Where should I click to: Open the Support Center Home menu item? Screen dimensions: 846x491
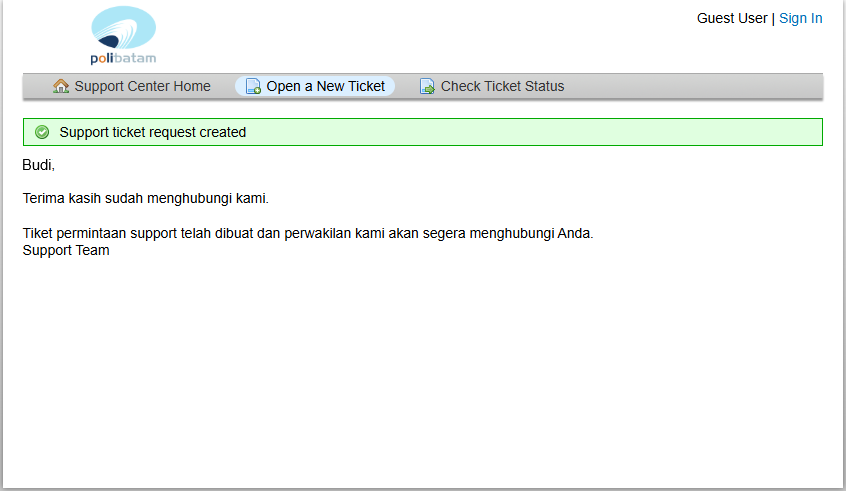pos(142,86)
